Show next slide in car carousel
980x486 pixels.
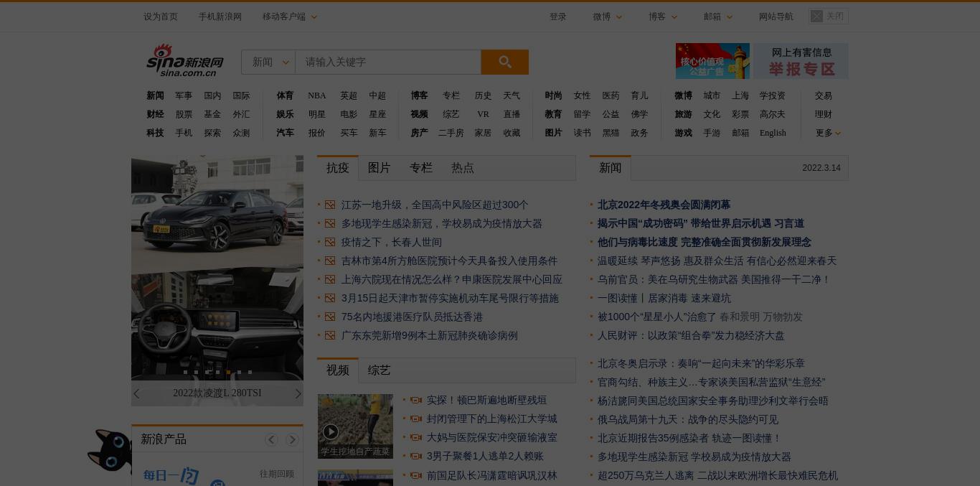(x=298, y=393)
